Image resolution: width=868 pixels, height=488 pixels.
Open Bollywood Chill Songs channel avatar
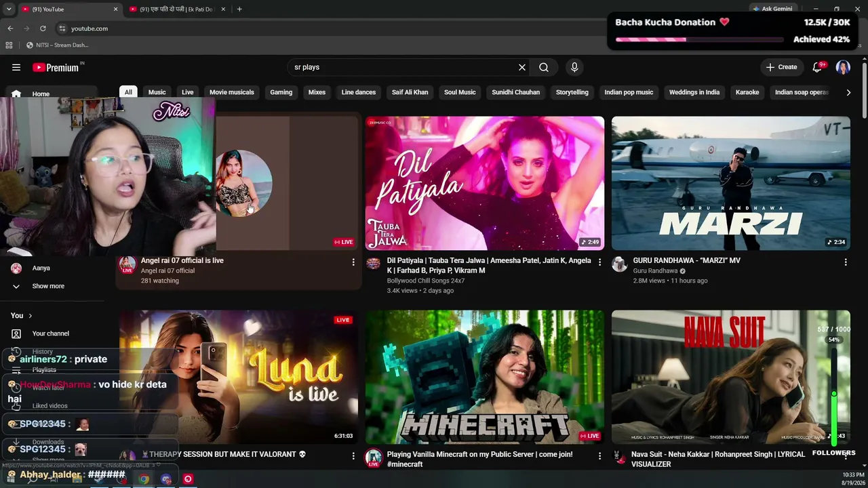373,264
